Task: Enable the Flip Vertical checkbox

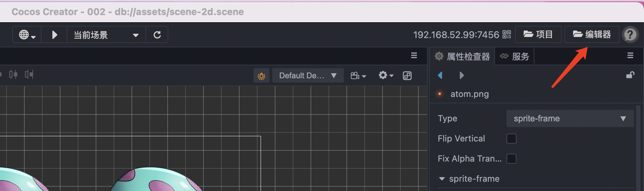Action: click(511, 139)
